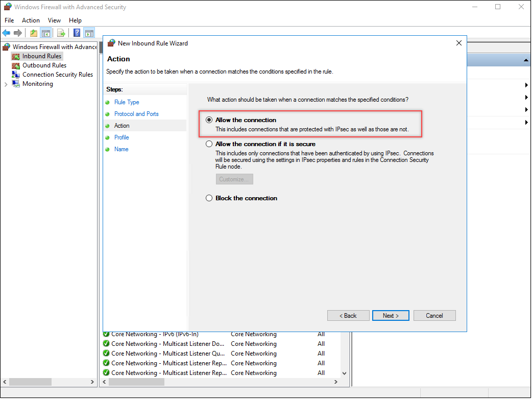Image resolution: width=532 pixels, height=399 pixels.
Task: Select the Inbound Rules tree item
Action: pos(41,56)
